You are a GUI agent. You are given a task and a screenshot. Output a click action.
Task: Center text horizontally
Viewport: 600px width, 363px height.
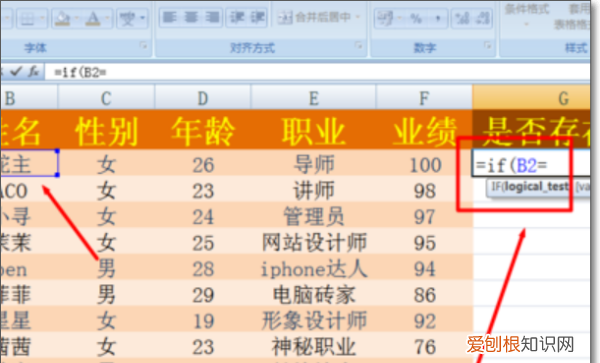(191, 17)
